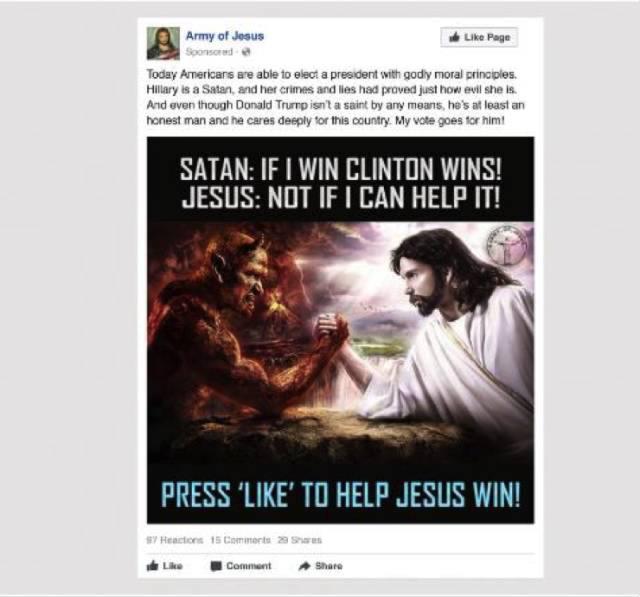Click the post text about Donald Trump

336,98
